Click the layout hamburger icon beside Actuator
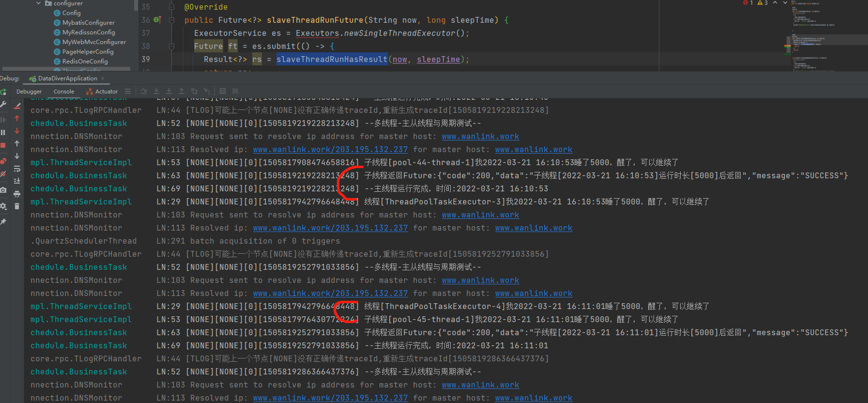This screenshot has width=868, height=403. pyautogui.click(x=128, y=92)
